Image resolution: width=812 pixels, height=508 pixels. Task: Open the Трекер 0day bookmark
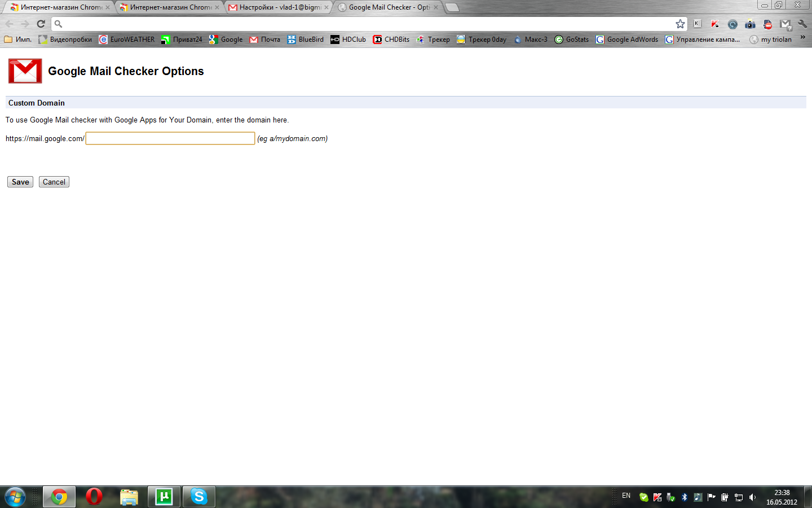click(482, 40)
